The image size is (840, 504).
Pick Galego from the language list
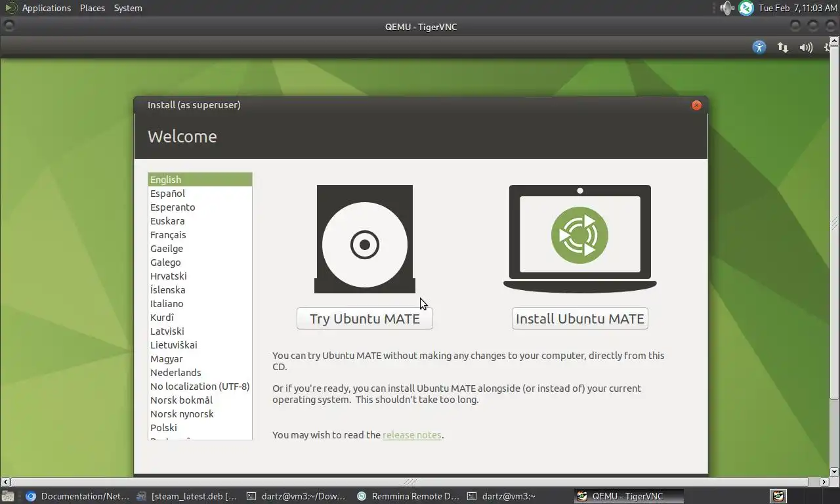pos(200,262)
